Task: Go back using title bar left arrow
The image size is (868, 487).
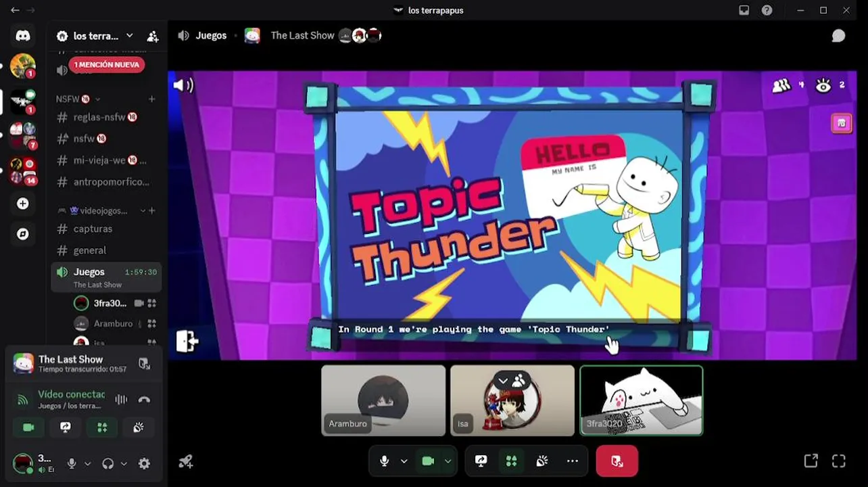Action: tap(15, 10)
